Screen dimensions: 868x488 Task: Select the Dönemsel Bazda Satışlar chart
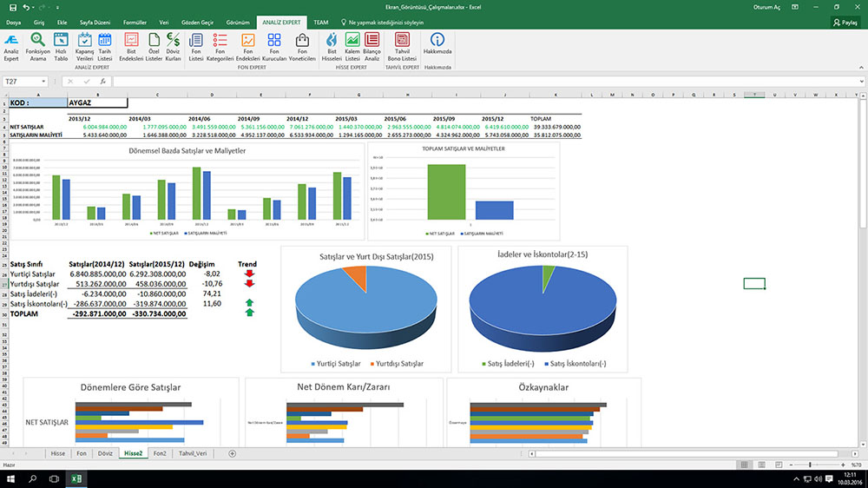click(187, 191)
